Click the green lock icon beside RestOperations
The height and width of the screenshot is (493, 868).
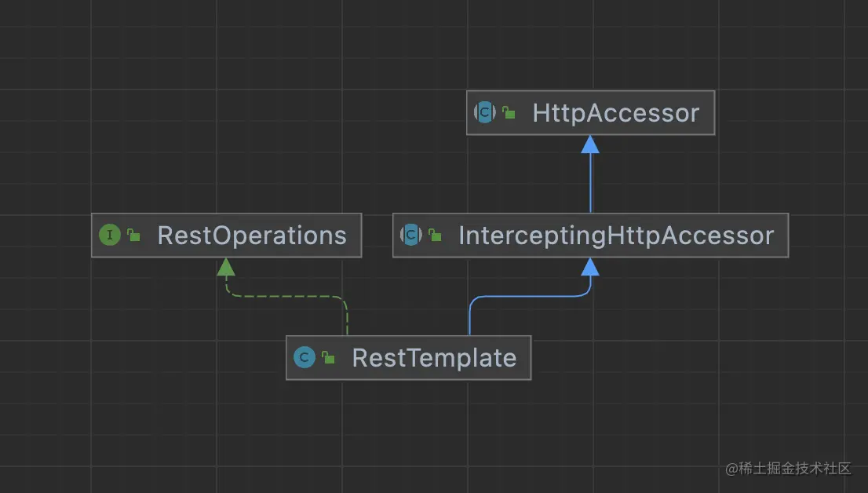point(134,235)
